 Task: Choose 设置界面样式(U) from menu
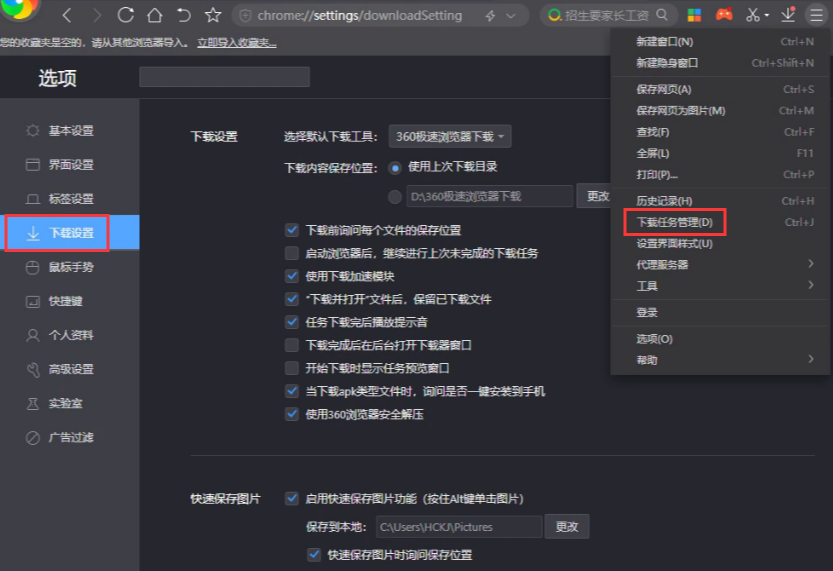[x=720, y=243]
